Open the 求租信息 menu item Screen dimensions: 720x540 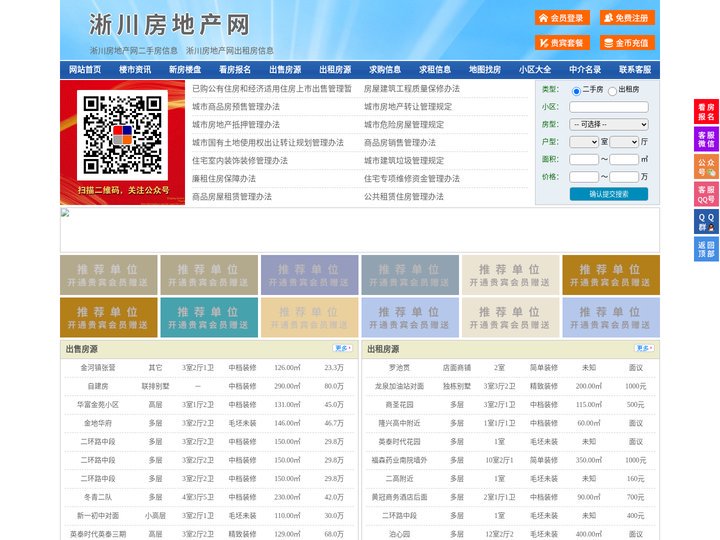click(435, 70)
